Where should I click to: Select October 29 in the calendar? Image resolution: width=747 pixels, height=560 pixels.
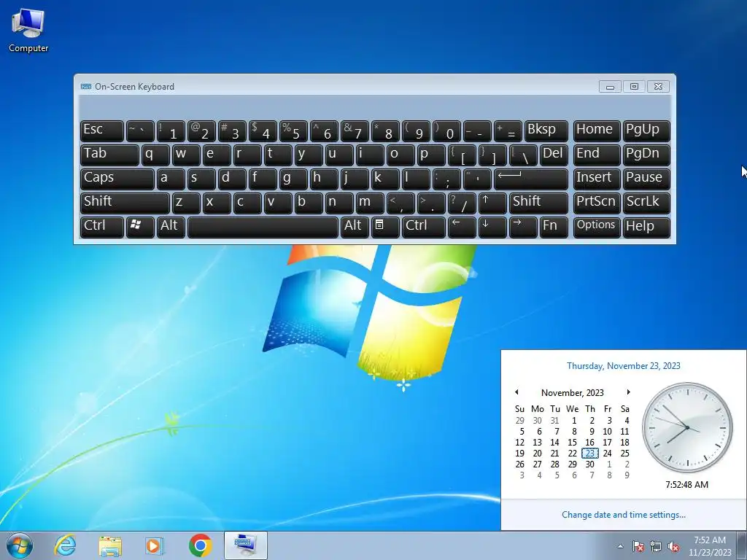(519, 420)
